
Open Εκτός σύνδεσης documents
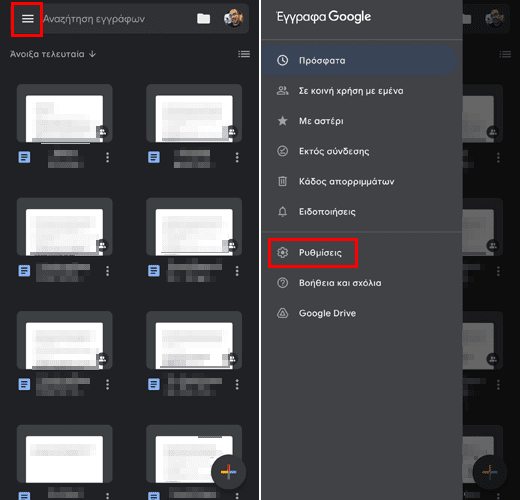pos(362,151)
